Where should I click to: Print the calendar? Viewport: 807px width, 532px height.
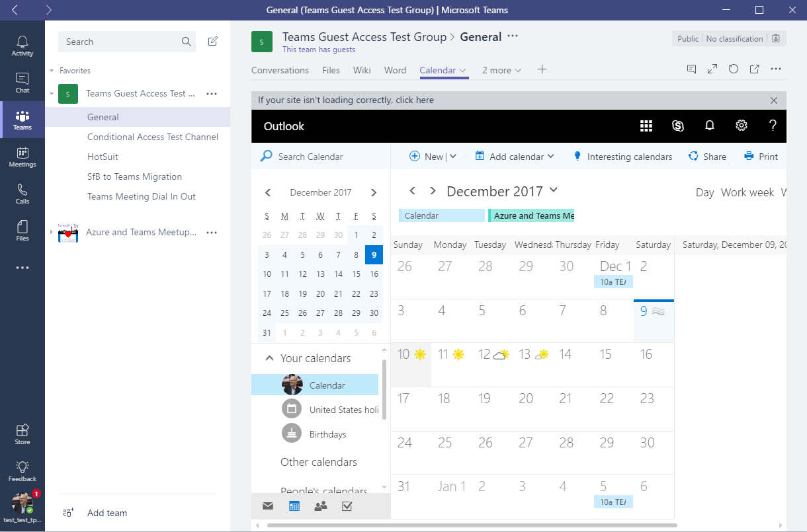[x=761, y=157]
